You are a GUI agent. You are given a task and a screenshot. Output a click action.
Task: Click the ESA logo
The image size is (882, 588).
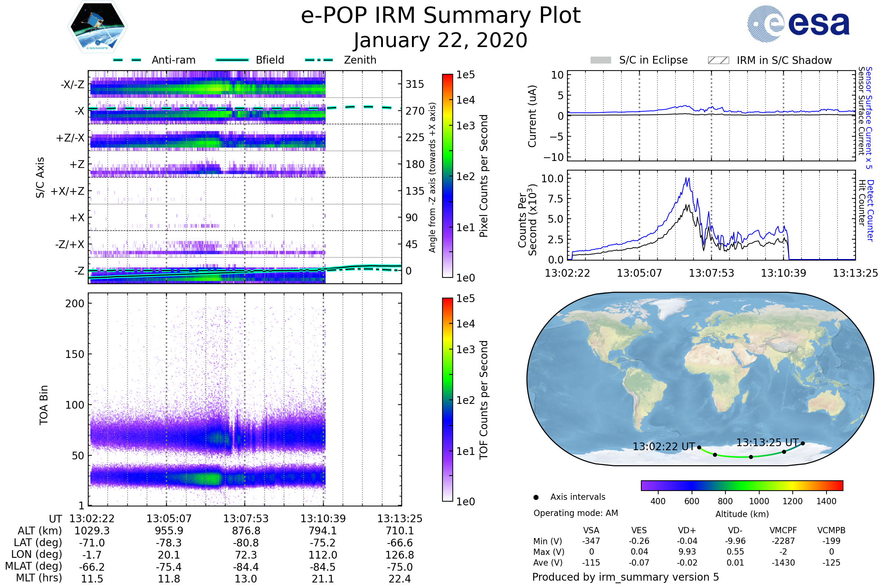[798, 24]
